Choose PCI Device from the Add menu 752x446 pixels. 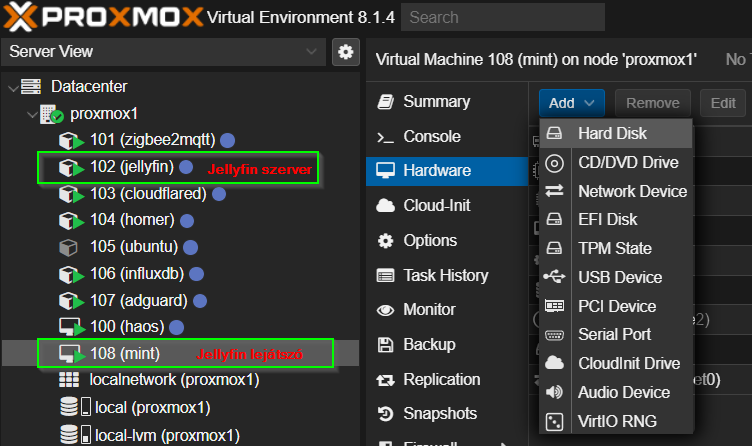pyautogui.click(x=616, y=306)
